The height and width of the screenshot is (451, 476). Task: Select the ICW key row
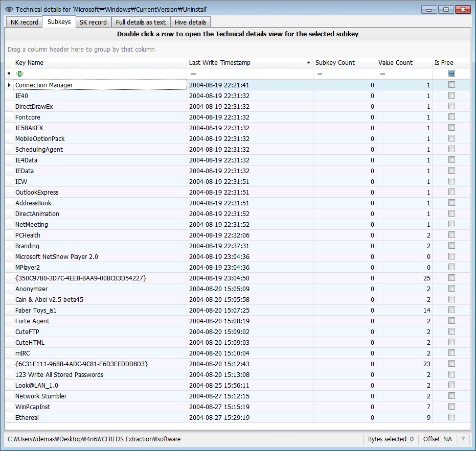pyautogui.click(x=238, y=182)
